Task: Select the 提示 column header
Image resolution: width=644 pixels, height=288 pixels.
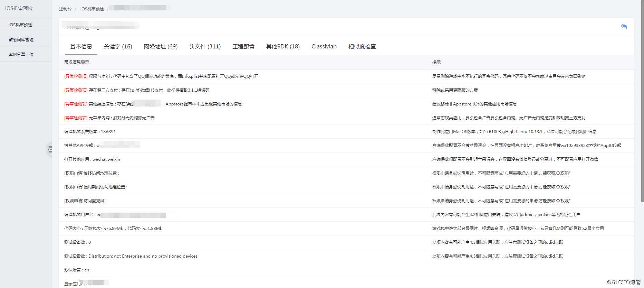Action: [x=436, y=62]
